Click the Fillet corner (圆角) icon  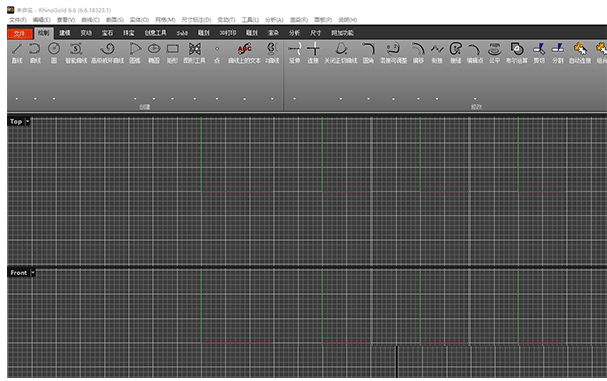[368, 49]
